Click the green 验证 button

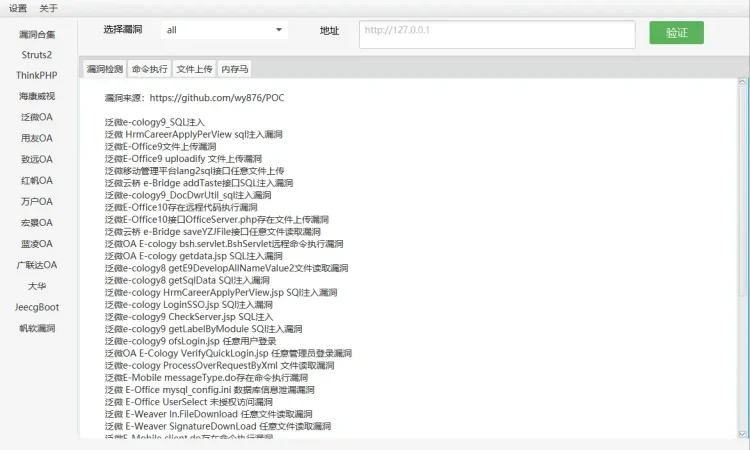676,33
